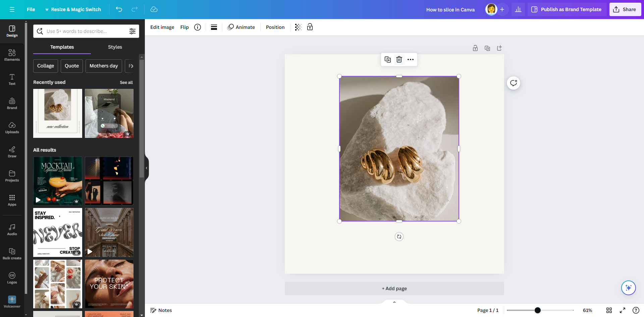Open Projects in the sidebar
This screenshot has height=317, width=644.
tap(12, 176)
